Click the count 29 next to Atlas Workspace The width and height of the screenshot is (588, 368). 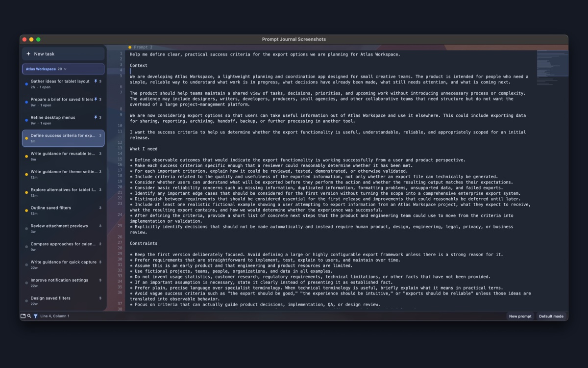[x=60, y=69]
